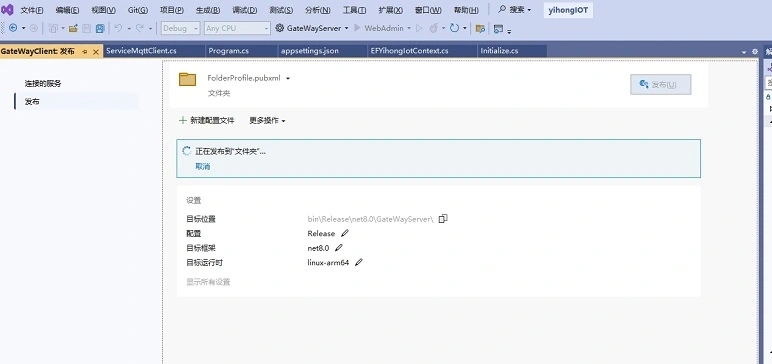
Task: Click the Visual Studio logo icon
Action: pos(7,10)
